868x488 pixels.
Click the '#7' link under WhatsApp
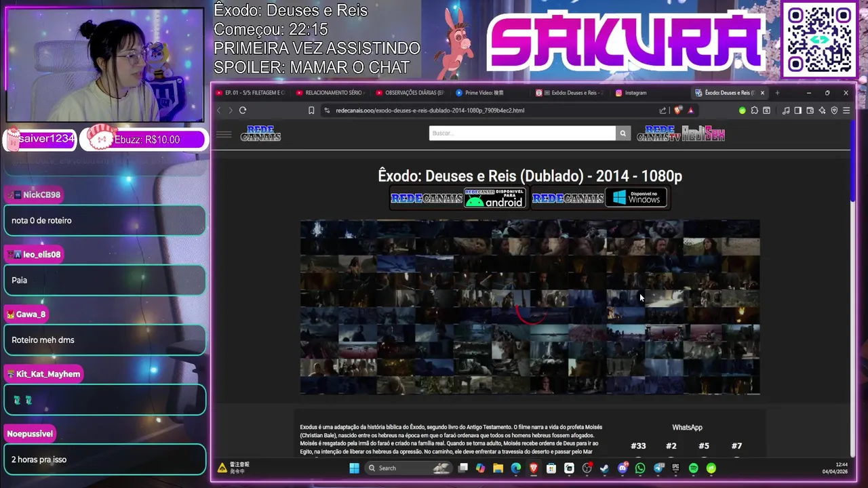click(736, 446)
